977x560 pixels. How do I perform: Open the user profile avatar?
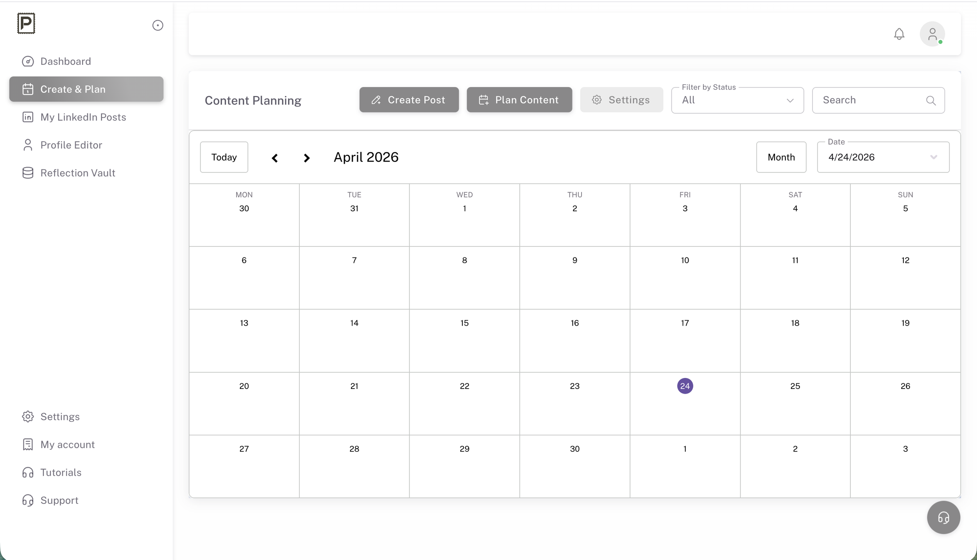932,34
